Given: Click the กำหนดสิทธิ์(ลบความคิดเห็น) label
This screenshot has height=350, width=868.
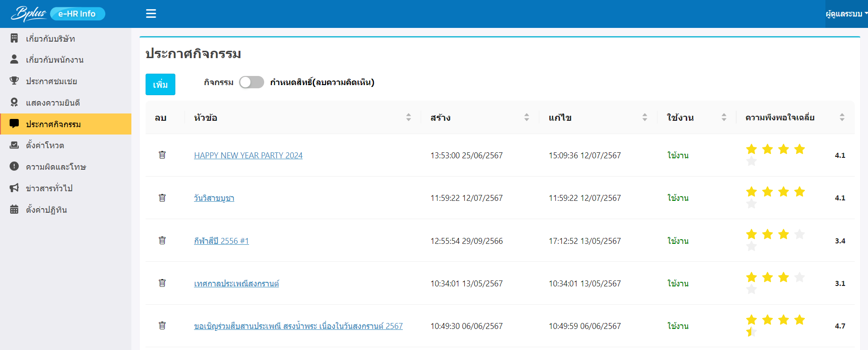Looking at the screenshot, I should 322,82.
